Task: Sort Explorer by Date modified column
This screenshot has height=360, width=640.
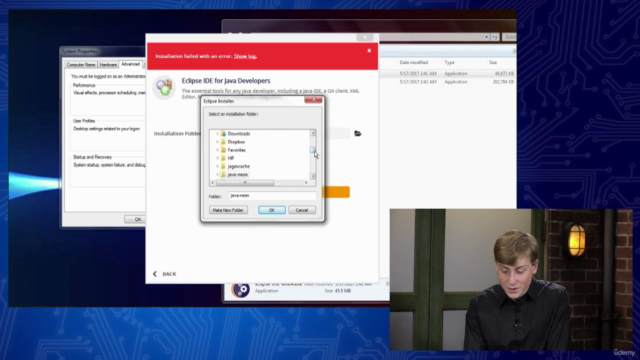Action: click(414, 62)
